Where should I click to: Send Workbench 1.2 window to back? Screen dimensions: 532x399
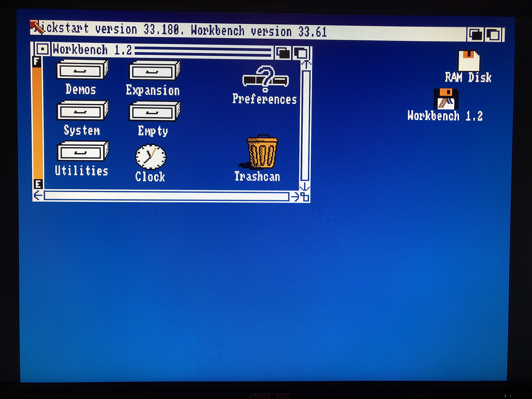[283, 53]
